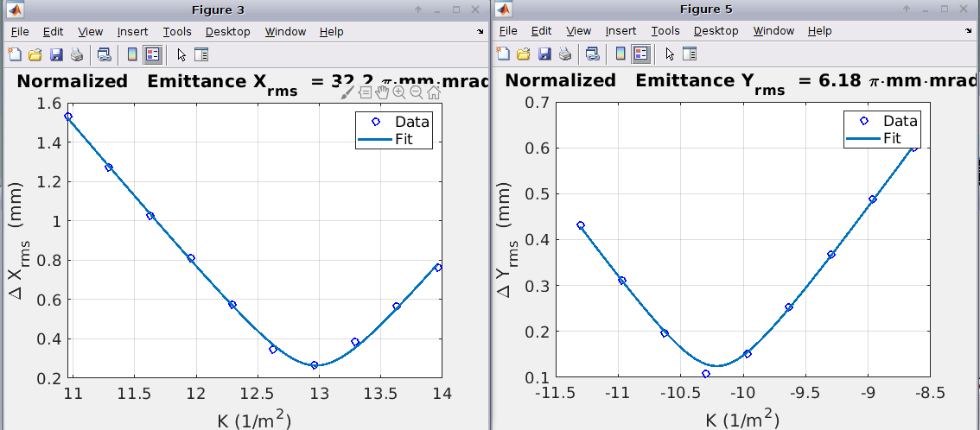Click the New Figure icon in Figure 3
The height and width of the screenshot is (430, 980).
coord(15,54)
